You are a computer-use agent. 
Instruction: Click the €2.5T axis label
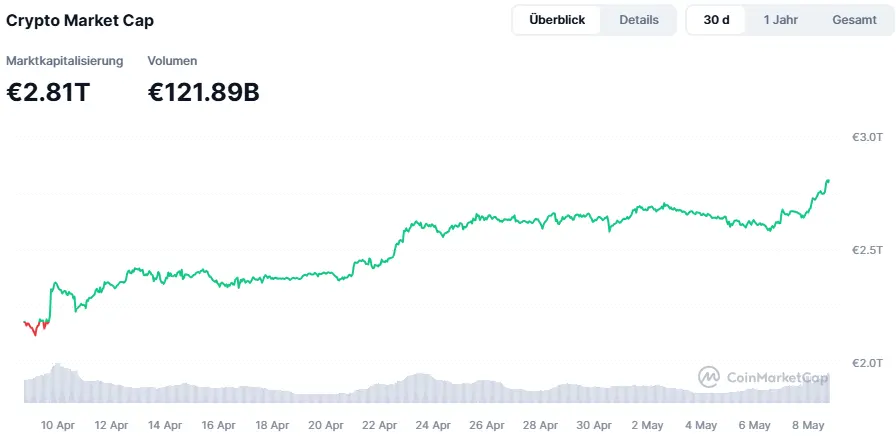pos(866,249)
